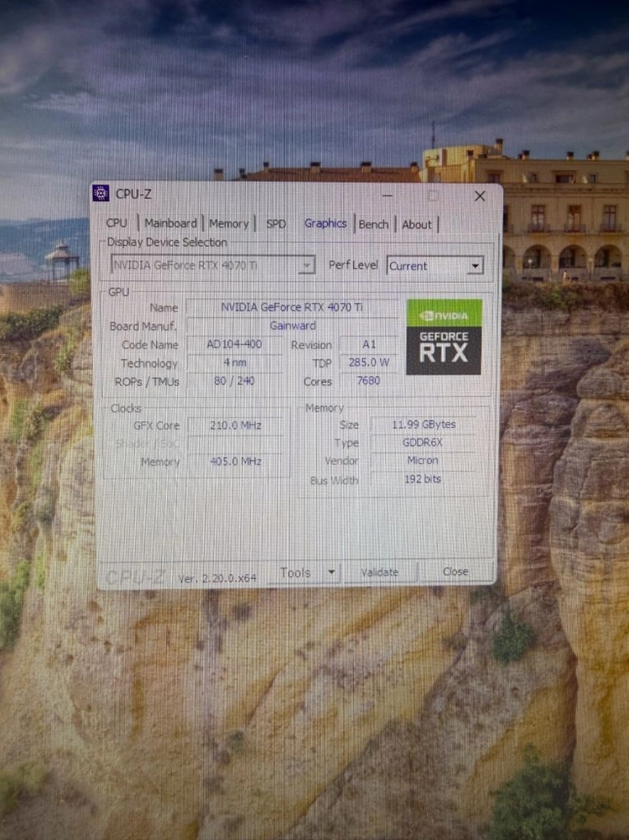629x840 pixels.
Task: Click the empty Shader / SoC clock field
Action: coord(236,444)
